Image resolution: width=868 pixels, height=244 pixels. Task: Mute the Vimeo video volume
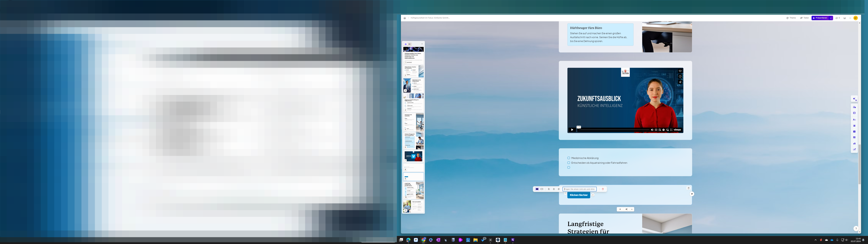coord(652,130)
